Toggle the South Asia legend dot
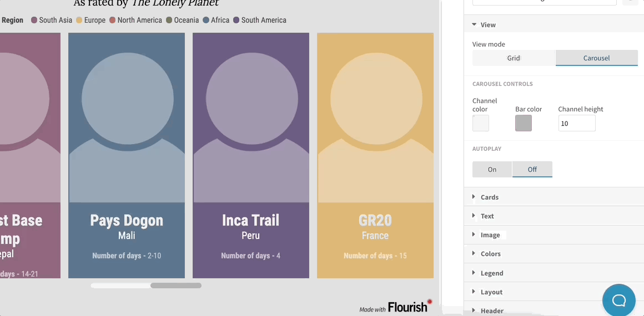The image size is (644, 316). [x=34, y=21]
